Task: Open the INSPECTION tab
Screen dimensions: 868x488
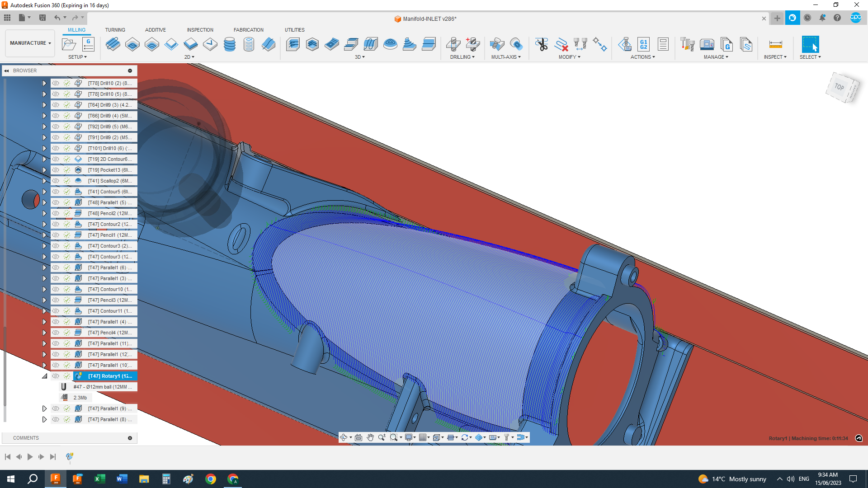Action: (200, 30)
